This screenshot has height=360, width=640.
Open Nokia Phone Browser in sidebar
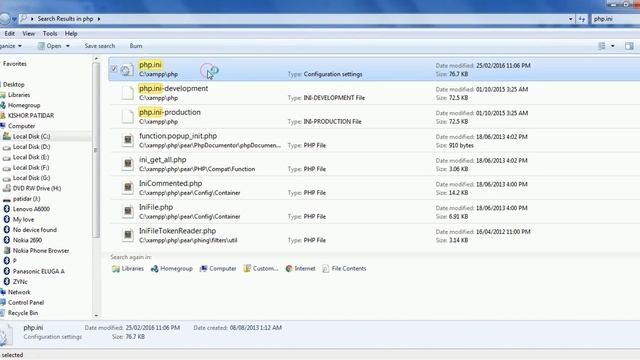tap(41, 251)
